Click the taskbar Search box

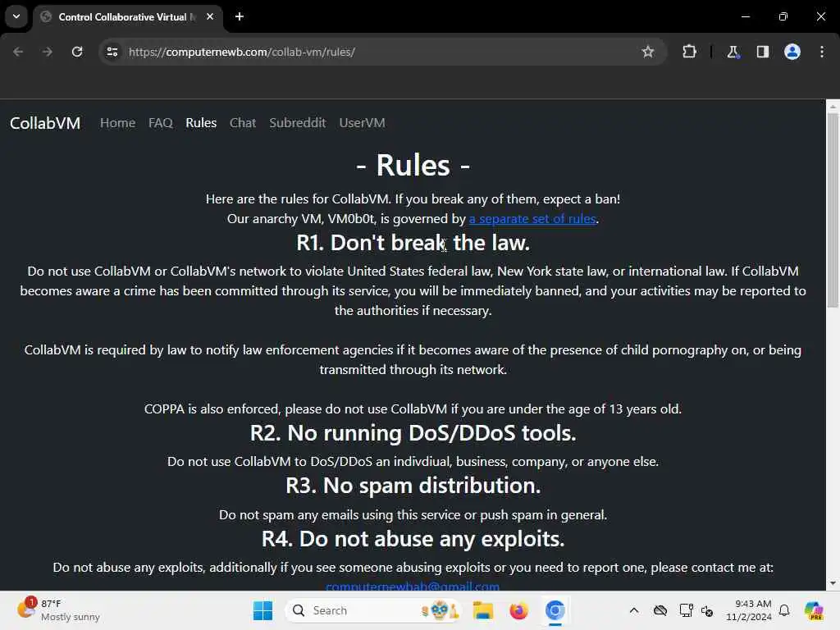coord(373,610)
